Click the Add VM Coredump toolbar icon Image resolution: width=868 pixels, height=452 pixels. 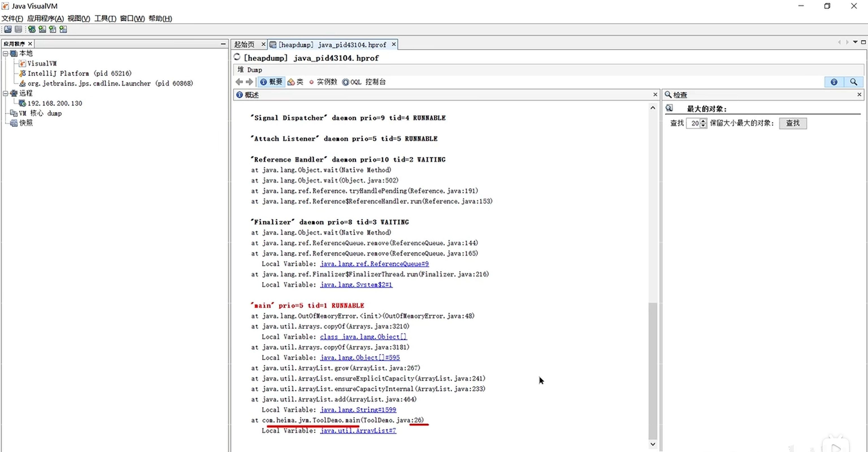tap(53, 29)
